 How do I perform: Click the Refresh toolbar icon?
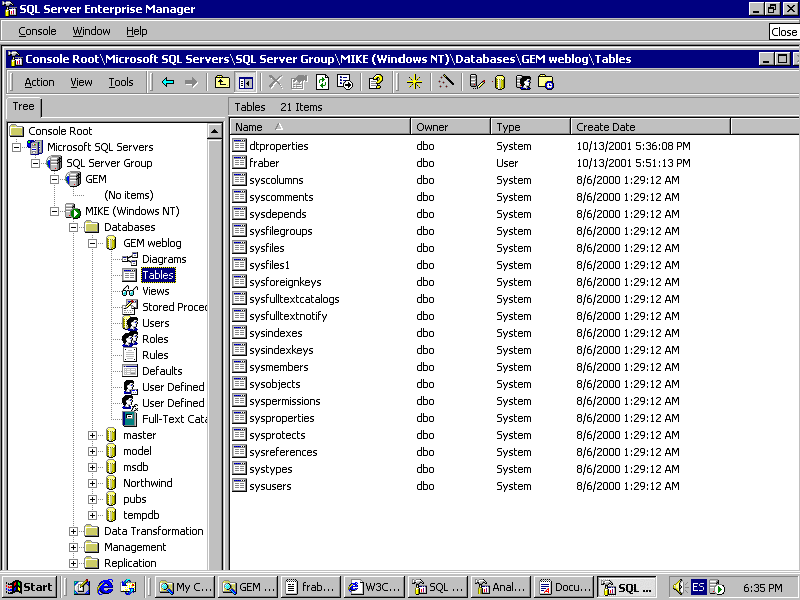tap(322, 82)
